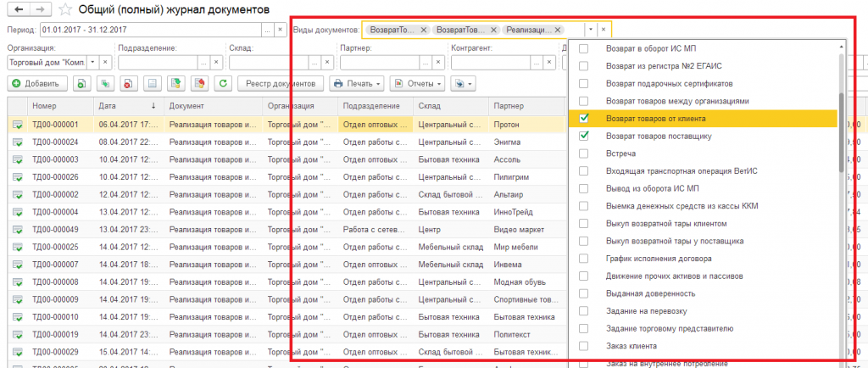The width and height of the screenshot is (868, 368).
Task: Check 'Возврат из регистра №2 ЕГАИС'
Action: tap(583, 66)
